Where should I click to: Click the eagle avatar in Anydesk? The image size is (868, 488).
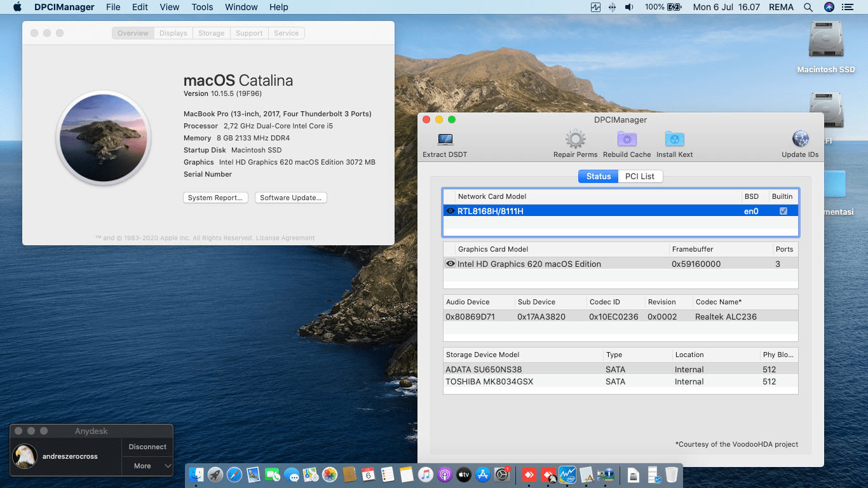click(25, 456)
